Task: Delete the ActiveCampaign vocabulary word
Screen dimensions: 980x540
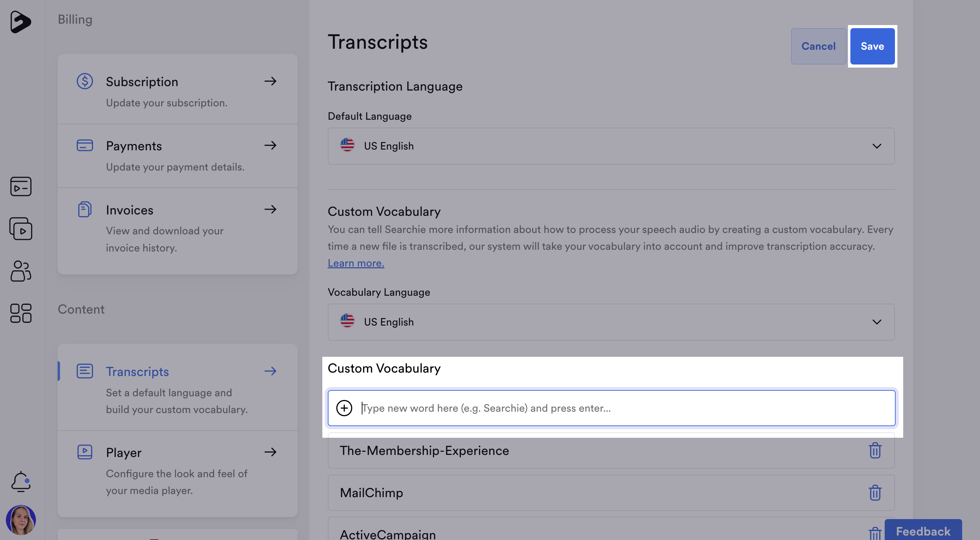Action: tap(875, 533)
